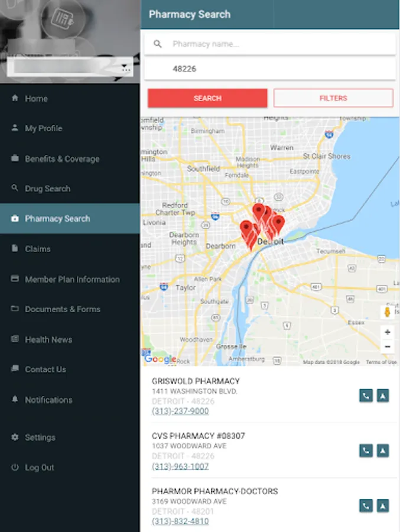
Task: Get directions to Pharmor Pharmacy-Doctors
Action: (x=383, y=506)
